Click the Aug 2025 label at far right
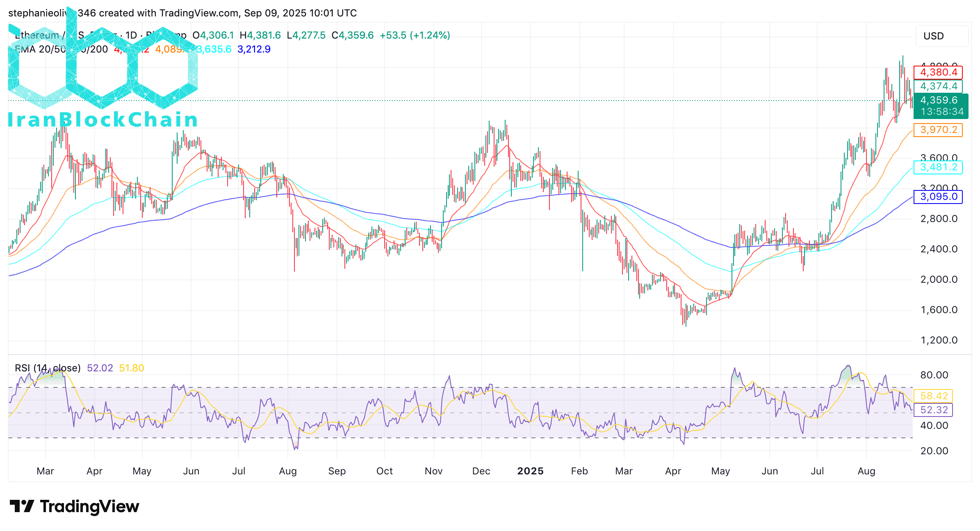Viewport: 980px width, 531px height. pos(866,471)
